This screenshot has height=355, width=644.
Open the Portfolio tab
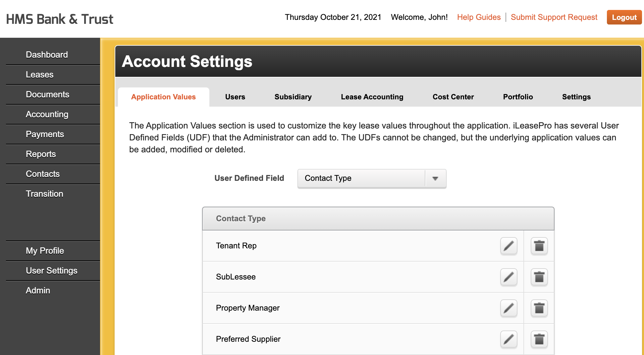[518, 97]
